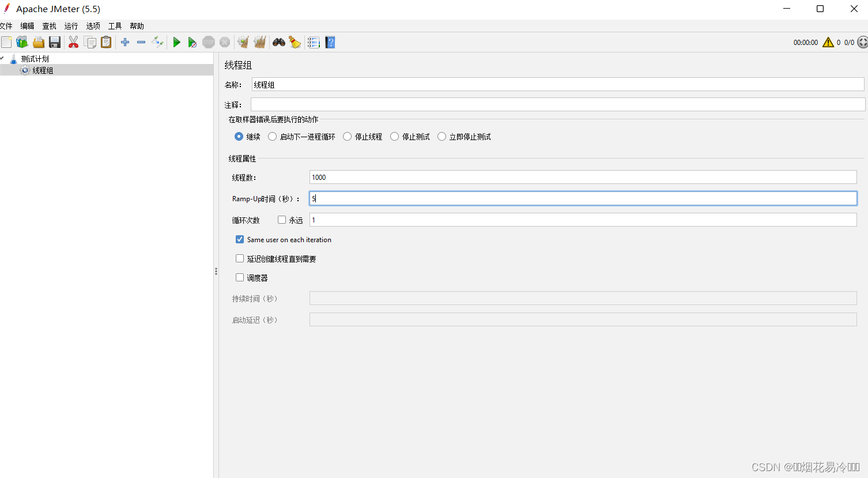This screenshot has width=868, height=478.
Task: Open Help with question mark icon
Action: click(330, 42)
